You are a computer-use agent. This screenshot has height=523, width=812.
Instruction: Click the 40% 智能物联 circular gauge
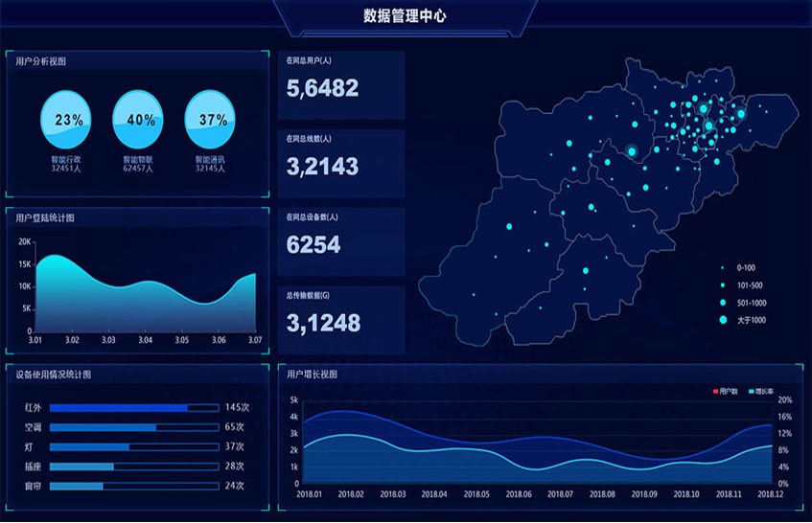coord(140,120)
